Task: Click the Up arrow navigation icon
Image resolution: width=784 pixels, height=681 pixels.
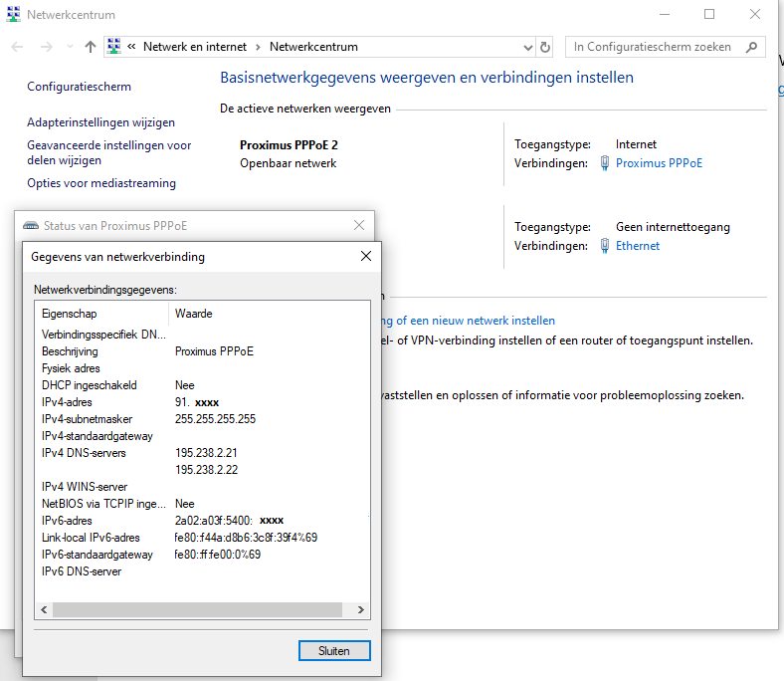Action: (x=91, y=47)
